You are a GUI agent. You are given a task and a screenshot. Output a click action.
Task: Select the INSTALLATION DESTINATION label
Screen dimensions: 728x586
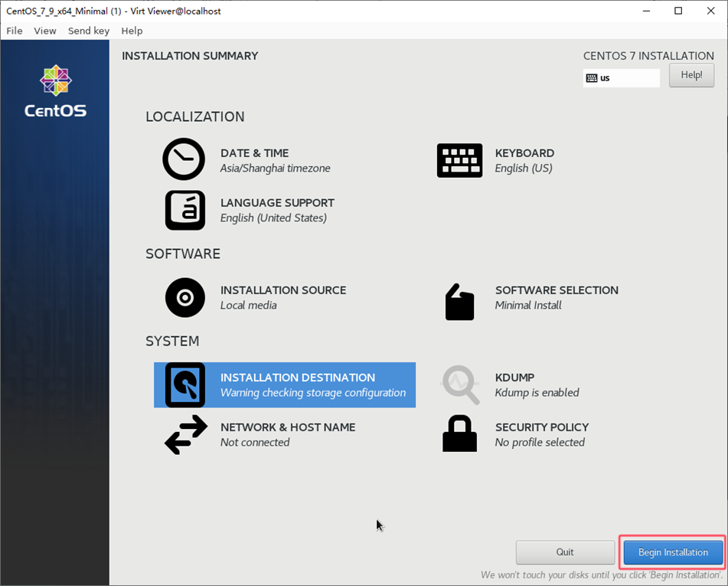[x=298, y=378]
